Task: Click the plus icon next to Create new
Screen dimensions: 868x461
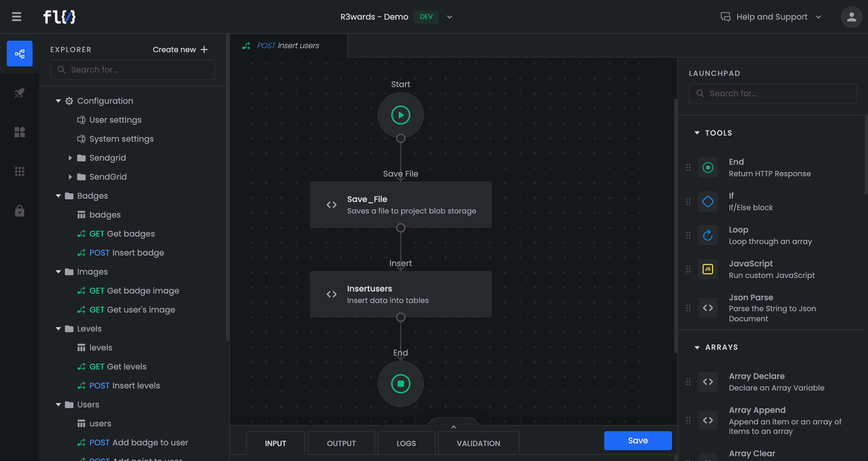Action: click(x=204, y=49)
